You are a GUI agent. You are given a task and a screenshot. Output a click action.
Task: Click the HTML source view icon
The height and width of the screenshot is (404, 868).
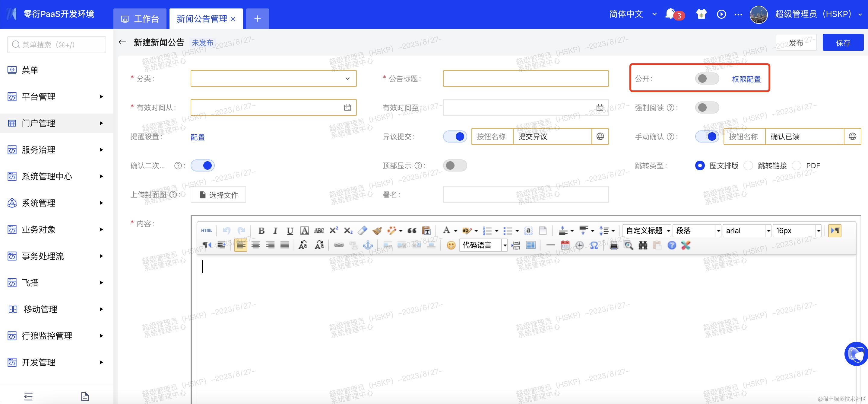point(206,231)
